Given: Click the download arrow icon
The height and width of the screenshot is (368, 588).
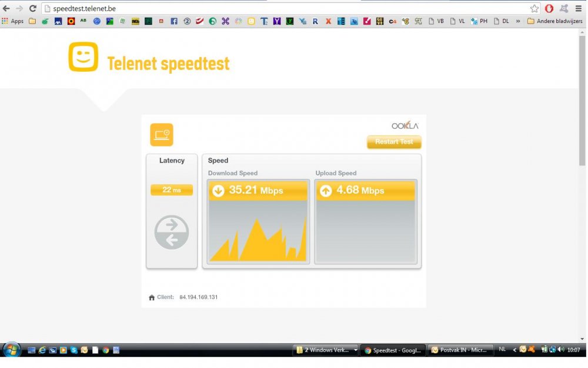Looking at the screenshot, I should click(218, 191).
